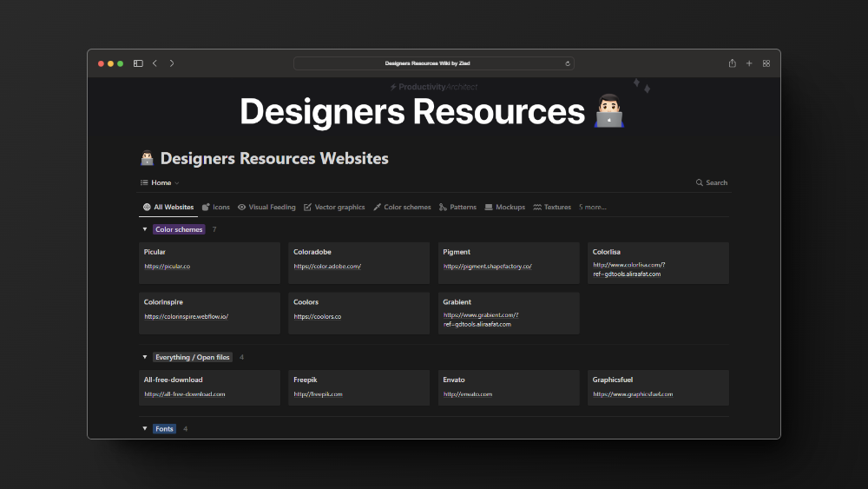Show tab overview grid icon
Image resolution: width=868 pixels, height=489 pixels.
pyautogui.click(x=766, y=63)
